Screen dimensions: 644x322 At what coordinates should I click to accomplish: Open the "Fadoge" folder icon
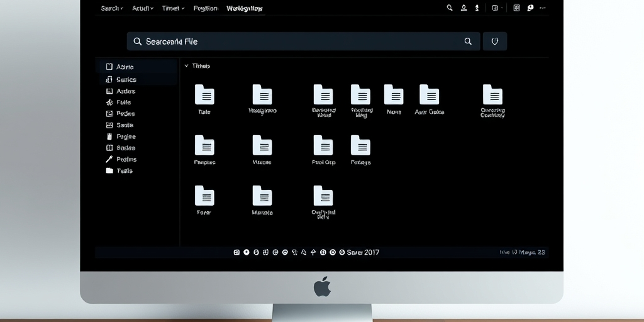pyautogui.click(x=360, y=145)
